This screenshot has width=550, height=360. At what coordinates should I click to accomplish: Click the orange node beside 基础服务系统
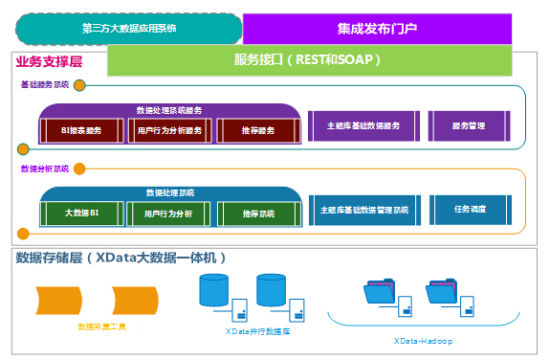(80, 85)
